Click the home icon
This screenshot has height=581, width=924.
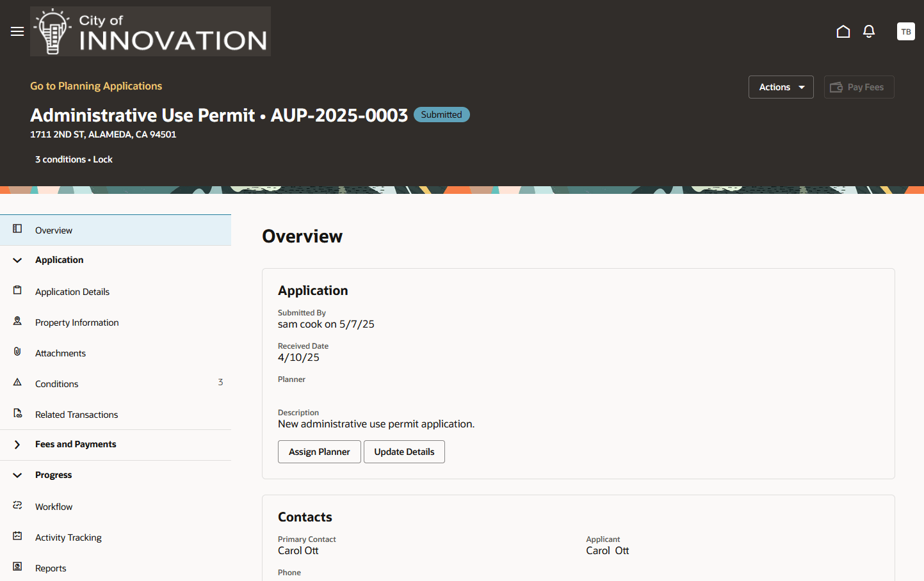[x=843, y=31]
